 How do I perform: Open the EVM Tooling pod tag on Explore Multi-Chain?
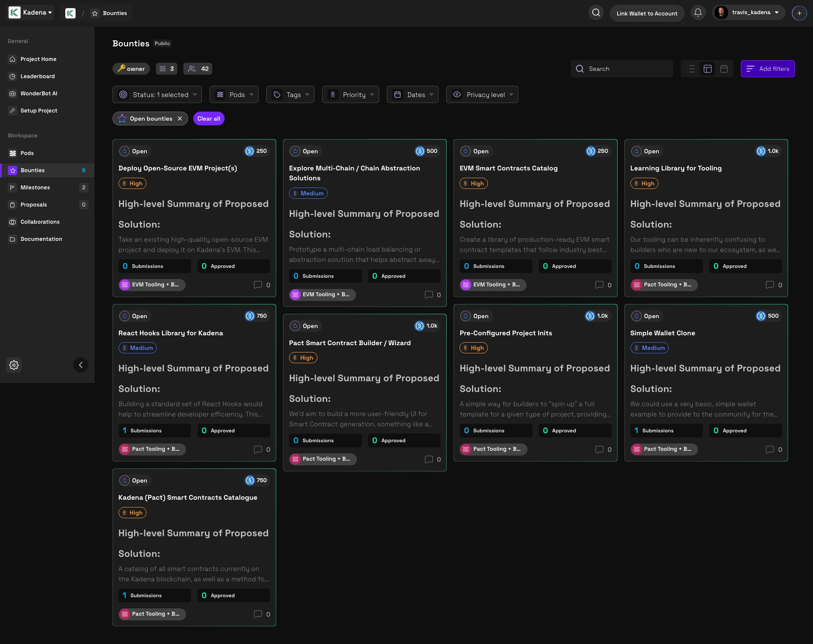[x=323, y=295]
